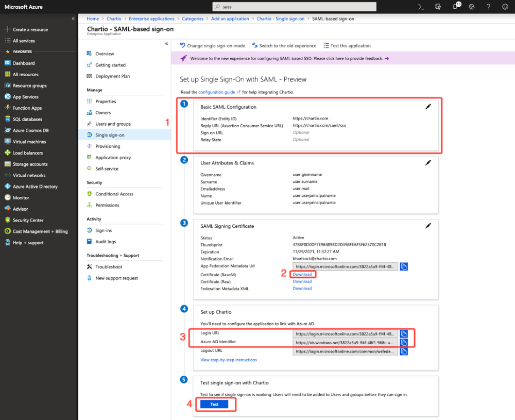515x420 pixels.
Task: Go to Chartio - Single sign-on breadcrumb
Action: [x=281, y=19]
